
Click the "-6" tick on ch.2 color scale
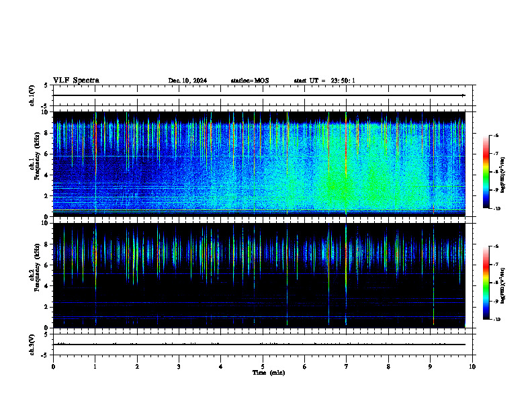[x=495, y=246]
